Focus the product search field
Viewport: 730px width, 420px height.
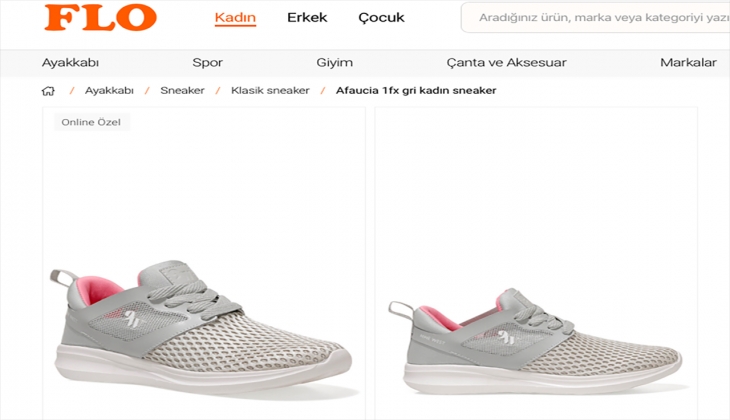(x=595, y=18)
